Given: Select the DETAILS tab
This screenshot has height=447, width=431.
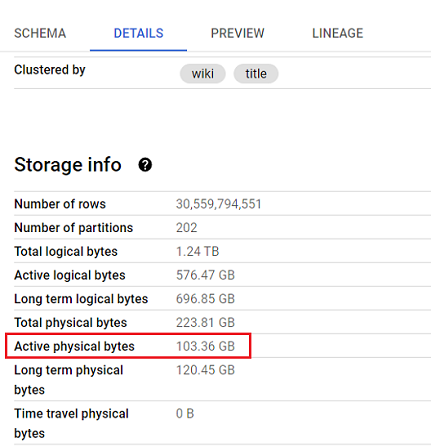Looking at the screenshot, I should [x=138, y=33].
